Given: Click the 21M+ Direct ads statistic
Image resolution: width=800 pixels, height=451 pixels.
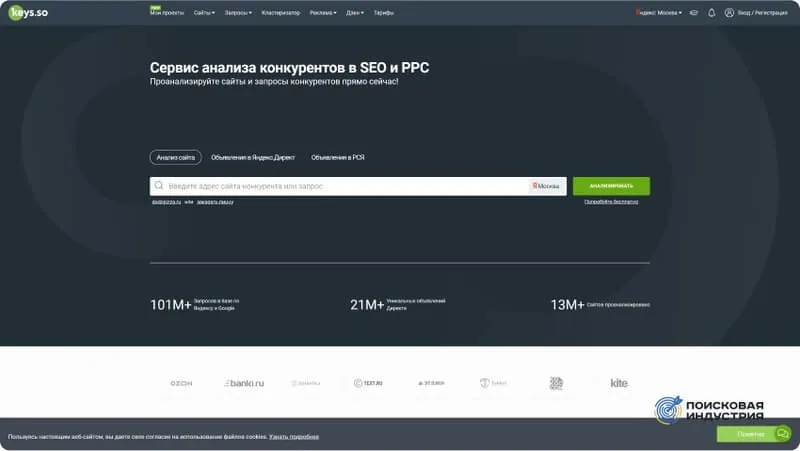Looking at the screenshot, I should click(397, 305).
